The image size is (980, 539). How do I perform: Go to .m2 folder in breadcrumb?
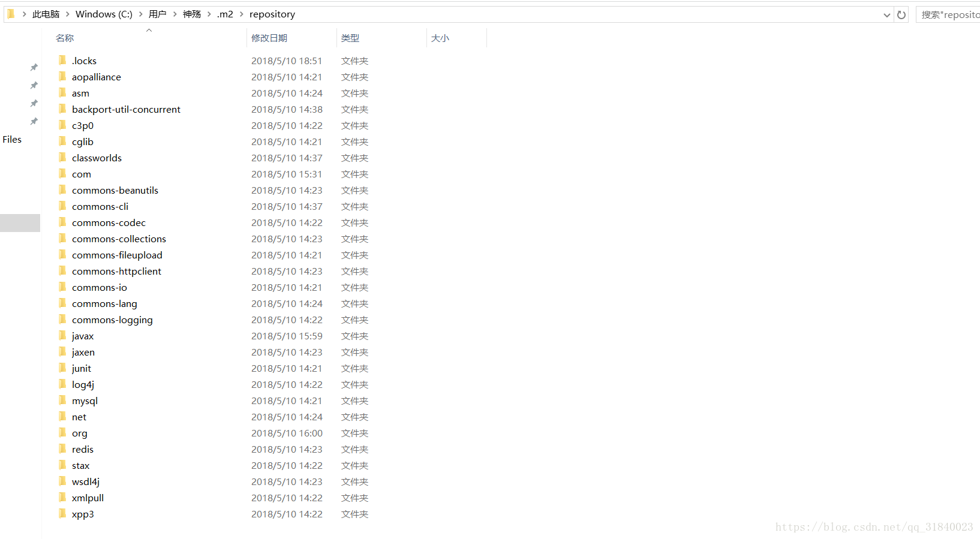click(x=226, y=14)
